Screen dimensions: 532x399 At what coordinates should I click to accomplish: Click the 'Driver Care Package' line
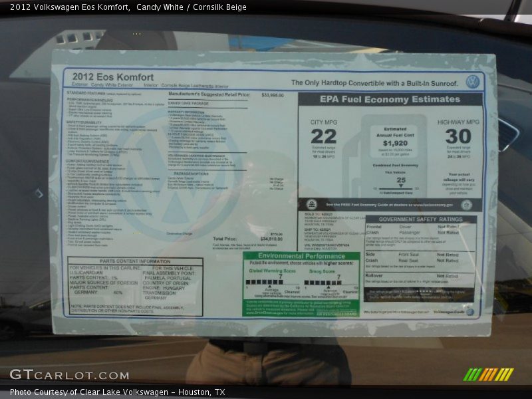[188, 103]
